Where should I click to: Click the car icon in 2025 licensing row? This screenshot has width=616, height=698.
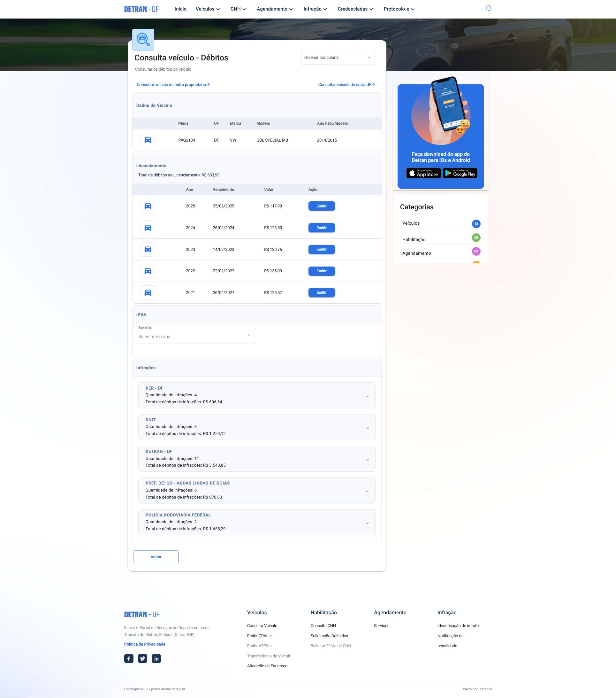[148, 206]
